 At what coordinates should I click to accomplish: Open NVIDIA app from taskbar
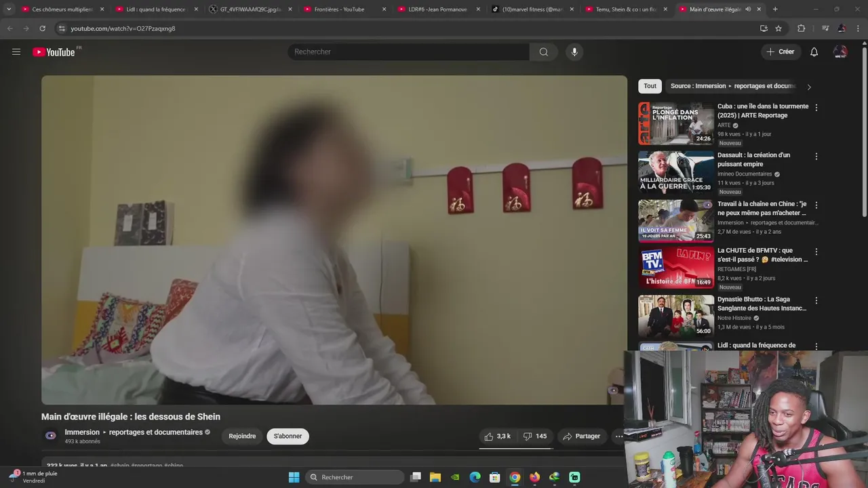point(455,477)
